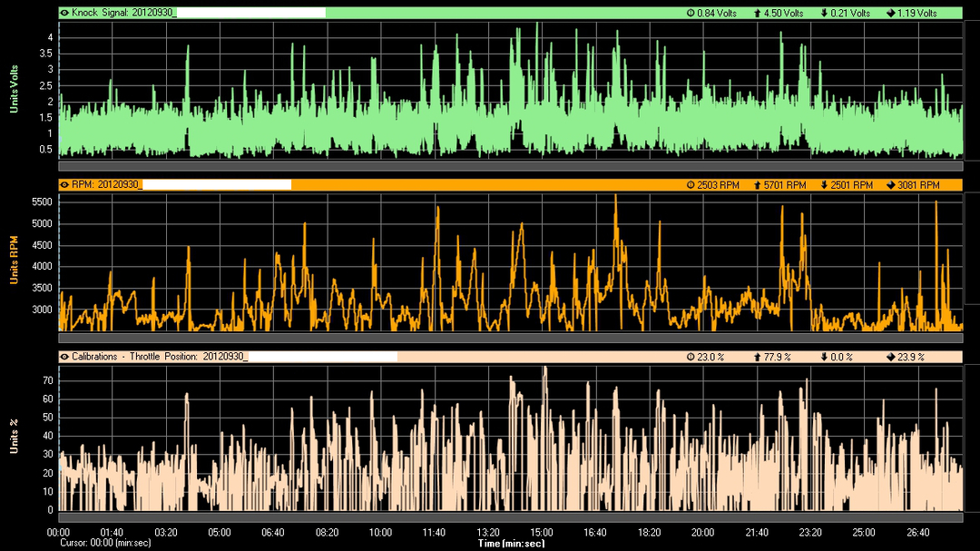Click the RPM cursor-value clock icon
This screenshot has height=551, width=980.
pos(691,184)
